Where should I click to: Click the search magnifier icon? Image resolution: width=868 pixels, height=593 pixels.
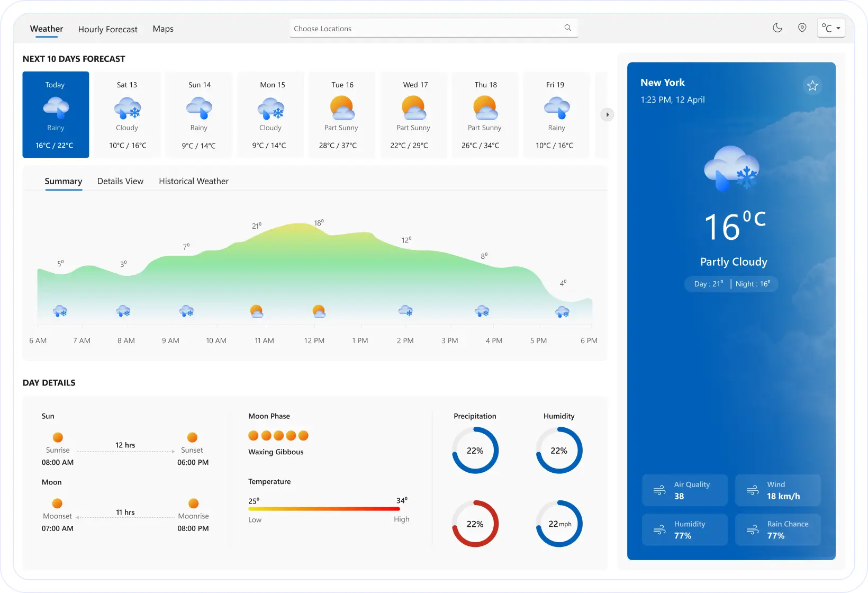pos(567,28)
